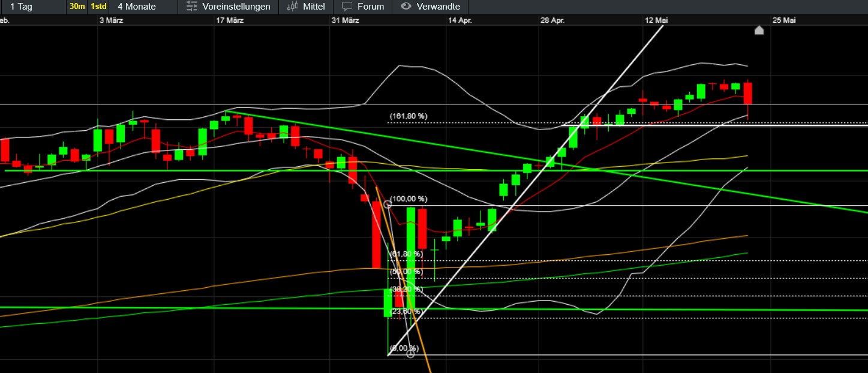Select the (61,80 %) Fibonacci label
Image resolution: width=868 pixels, height=373 pixels.
(x=407, y=254)
